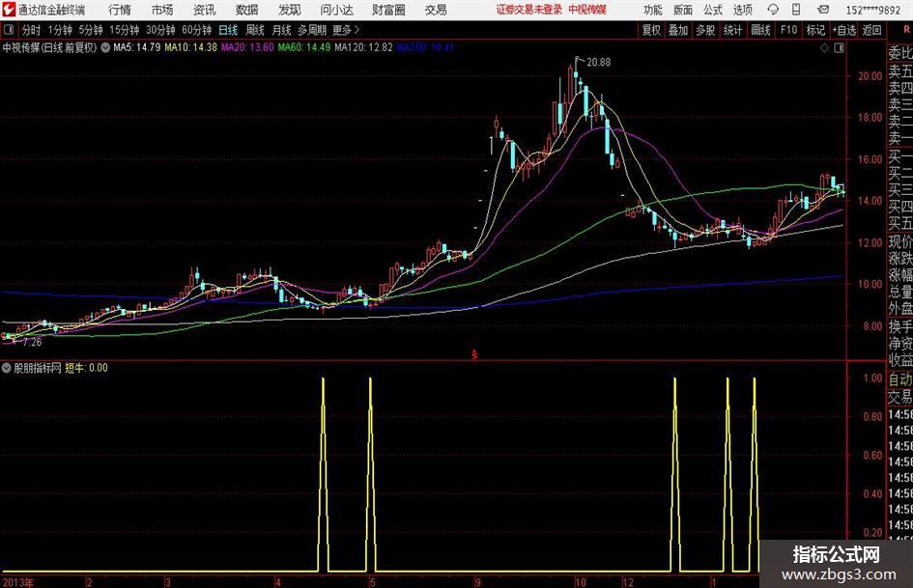Viewport: 913px width, 588px height.
Task: Open the 发现 menu
Action: (290, 10)
